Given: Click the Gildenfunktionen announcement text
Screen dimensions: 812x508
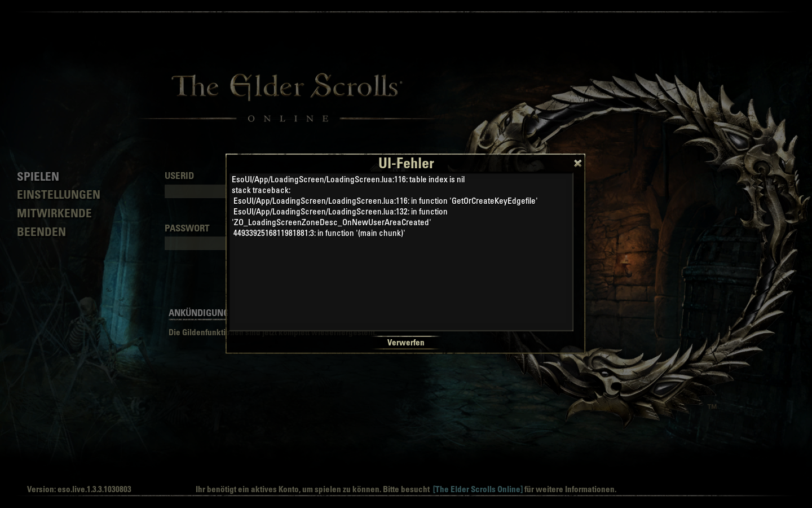Looking at the screenshot, I should (x=197, y=332).
